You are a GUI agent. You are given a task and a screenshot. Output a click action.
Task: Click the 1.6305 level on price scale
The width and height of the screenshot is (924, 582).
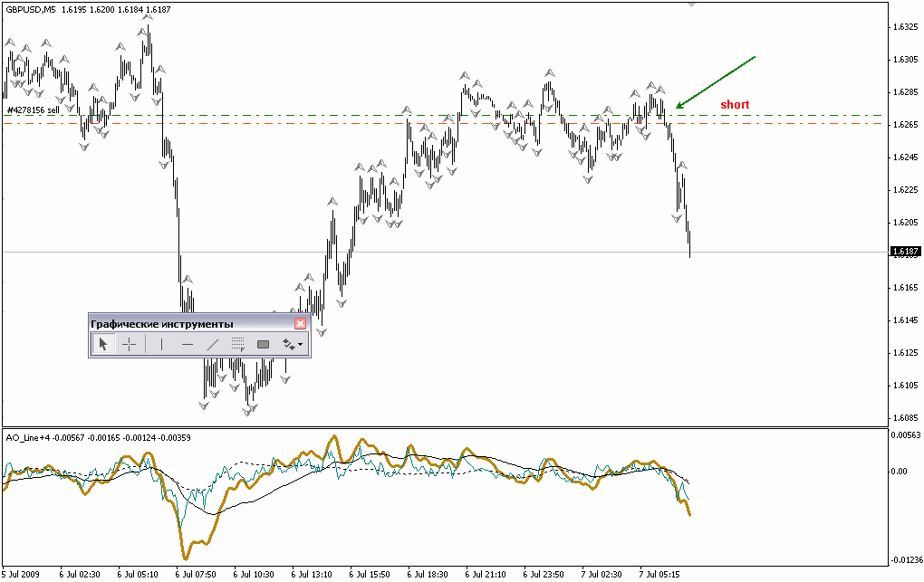coord(903,60)
